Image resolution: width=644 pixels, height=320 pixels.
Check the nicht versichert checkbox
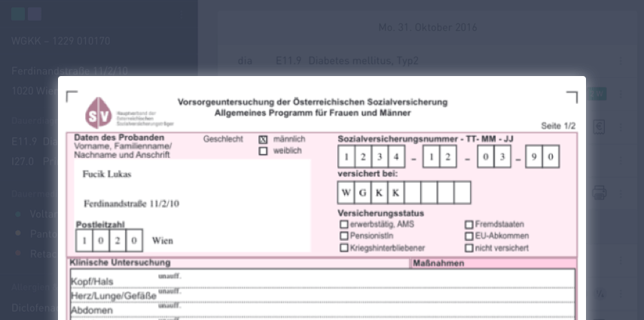pyautogui.click(x=469, y=248)
